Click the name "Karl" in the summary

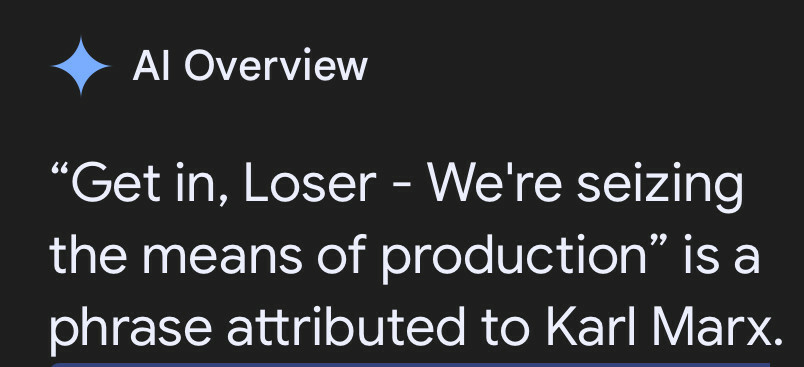pyautogui.click(x=570, y=327)
